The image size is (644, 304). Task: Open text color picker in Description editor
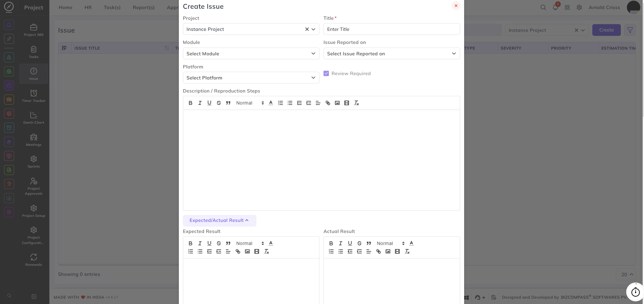click(x=271, y=103)
